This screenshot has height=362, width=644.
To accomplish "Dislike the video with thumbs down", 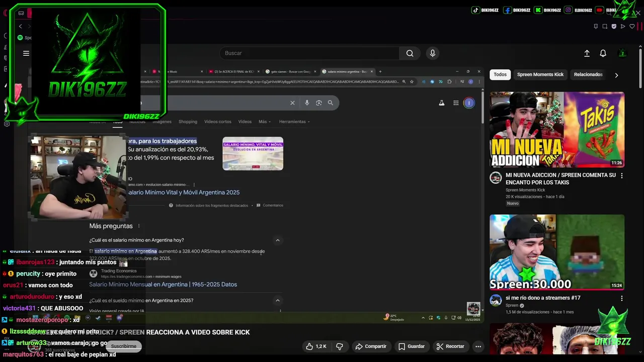I will 340,346.
